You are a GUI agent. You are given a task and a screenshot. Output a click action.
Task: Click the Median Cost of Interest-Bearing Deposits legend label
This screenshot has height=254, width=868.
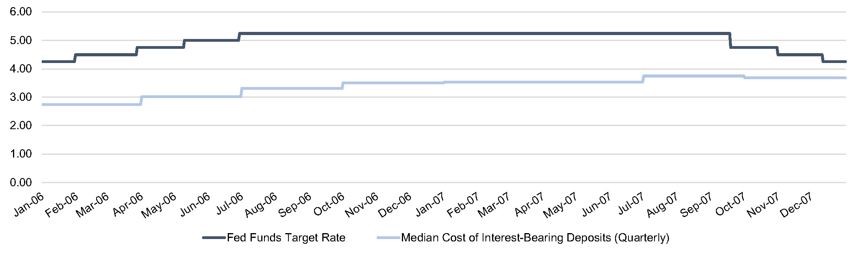coord(535,238)
